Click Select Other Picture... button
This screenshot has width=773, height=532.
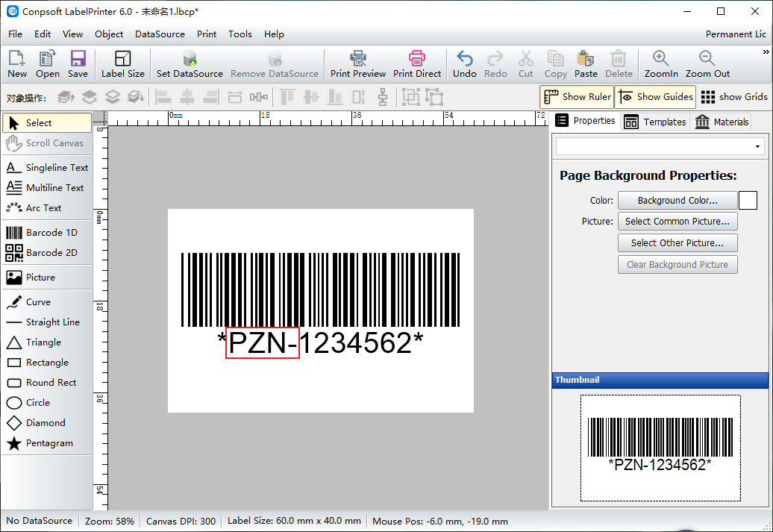tap(677, 243)
